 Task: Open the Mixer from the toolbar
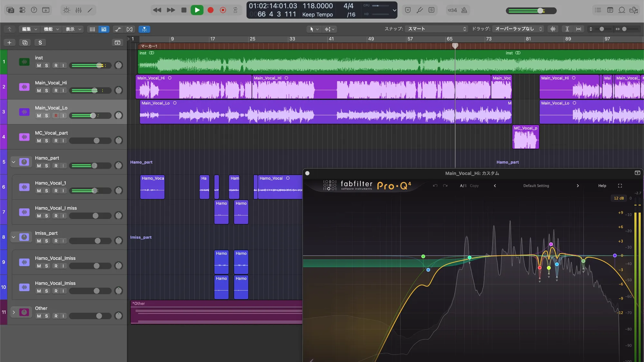click(79, 10)
